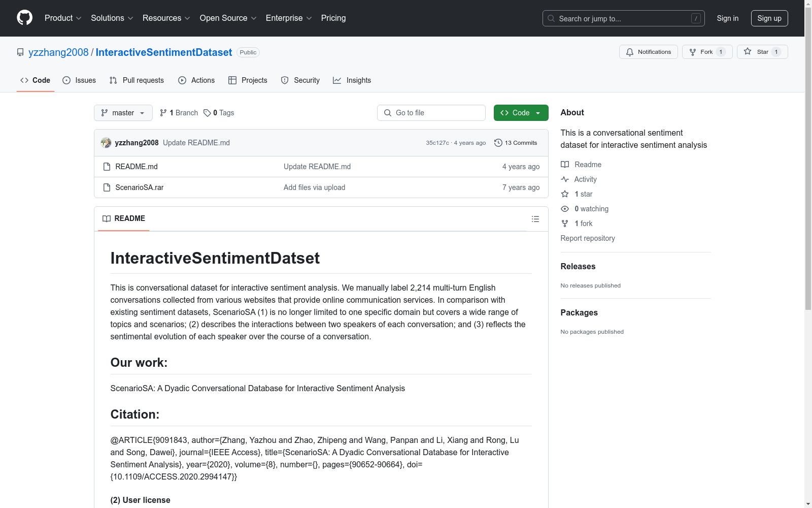Open Add files via upload commit
812x508 pixels.
pos(314,187)
